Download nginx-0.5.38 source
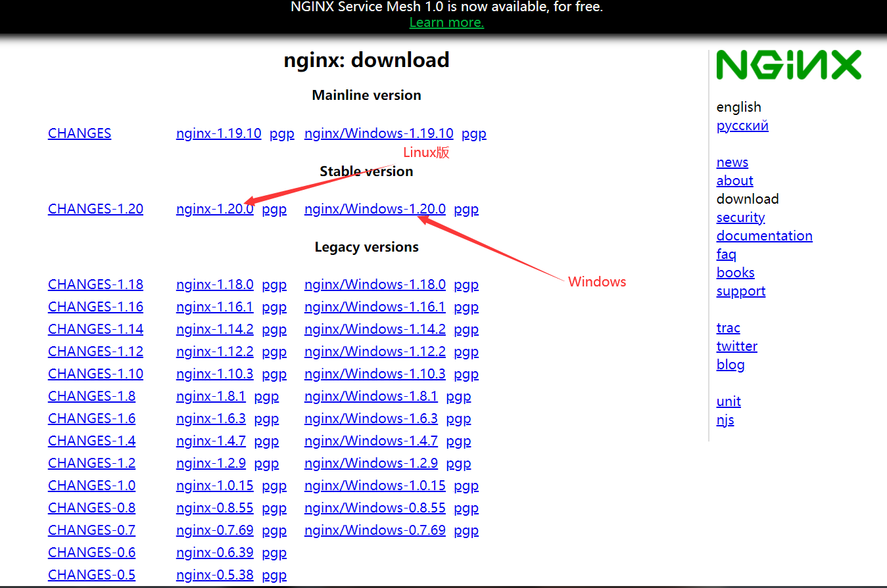The image size is (887, 588). point(214,575)
